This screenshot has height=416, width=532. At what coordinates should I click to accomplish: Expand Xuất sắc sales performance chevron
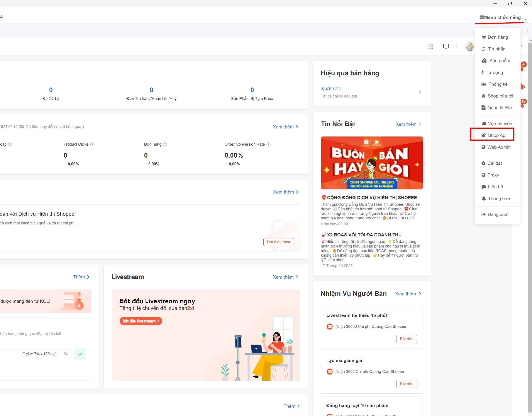420,92
